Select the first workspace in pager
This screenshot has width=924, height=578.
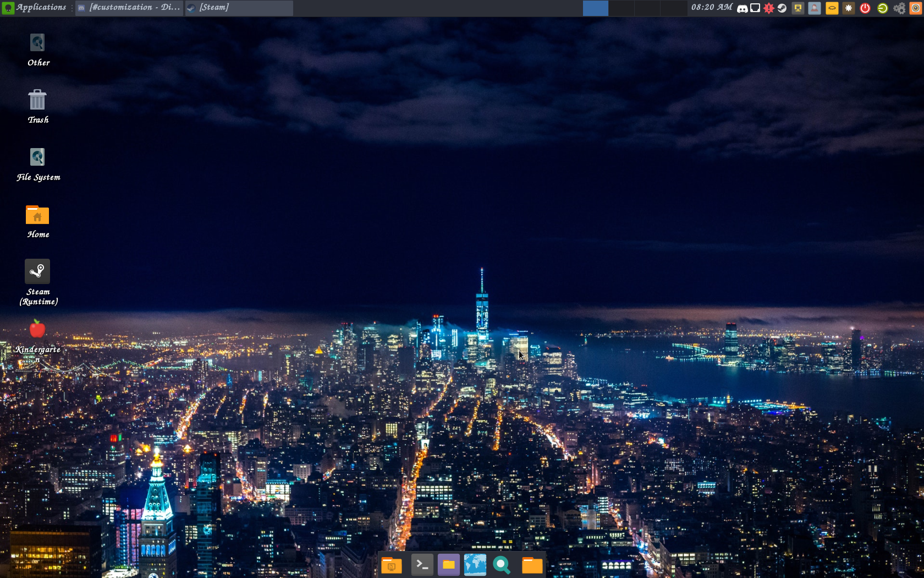click(595, 8)
